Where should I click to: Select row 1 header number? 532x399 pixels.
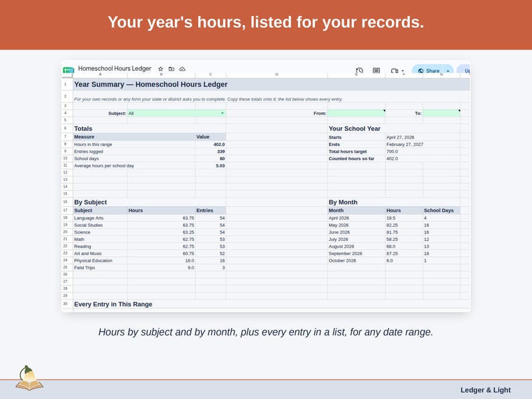click(x=66, y=84)
